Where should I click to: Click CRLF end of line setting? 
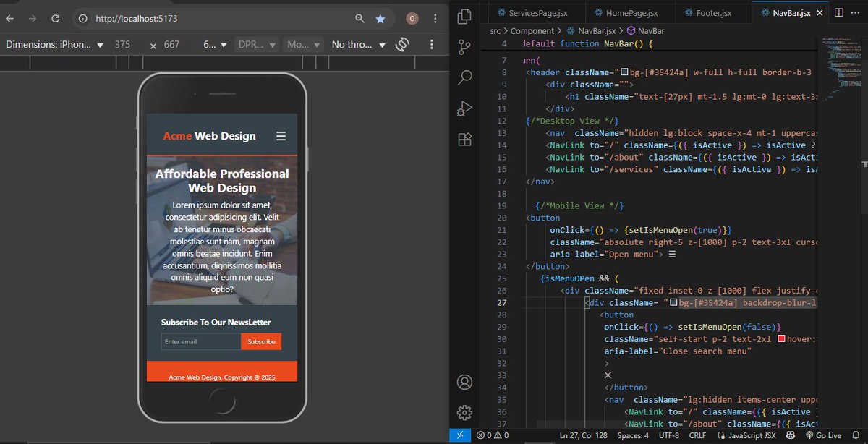pos(698,435)
